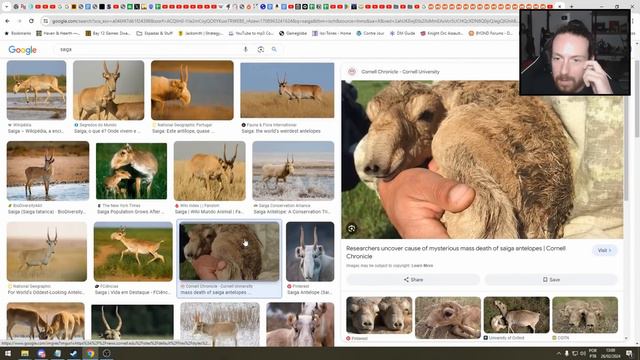
Task: Open File Explorer from the taskbar
Action: (25, 353)
